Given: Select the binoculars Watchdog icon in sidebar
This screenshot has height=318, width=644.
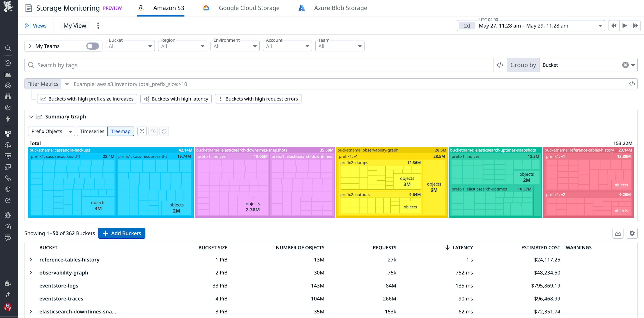Looking at the screenshot, I should pos(8,97).
